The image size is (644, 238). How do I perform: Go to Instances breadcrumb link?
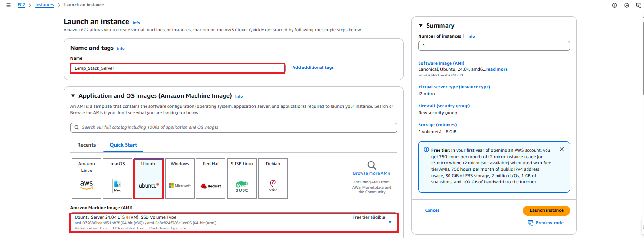pyautogui.click(x=45, y=5)
